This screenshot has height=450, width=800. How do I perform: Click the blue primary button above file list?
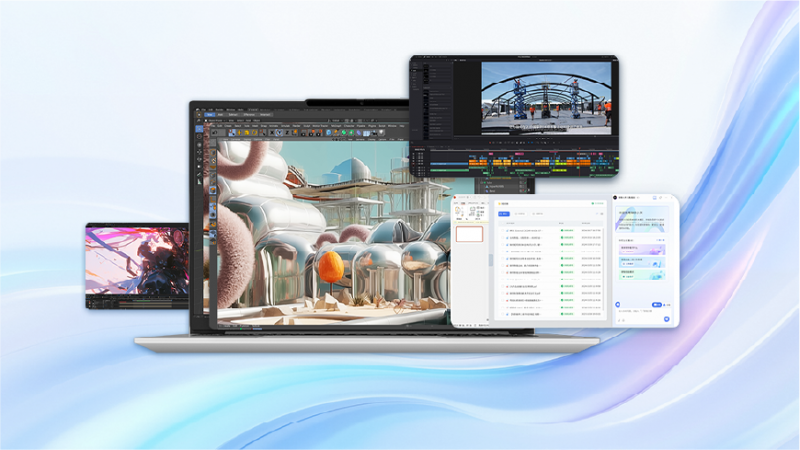[x=505, y=214]
